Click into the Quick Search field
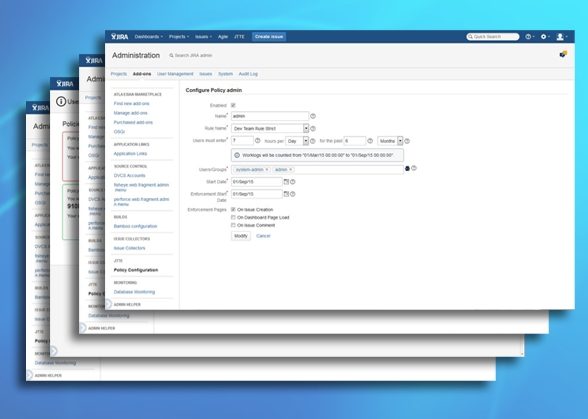Screen dimensions: 588x419 coord(493,36)
